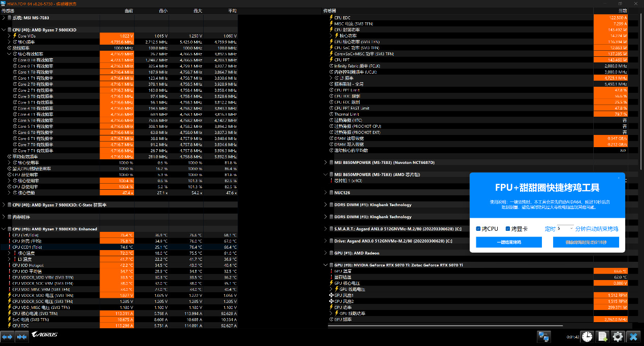
Task: Expand the 系统: MSI MS-7E83 node
Action: 4,18
